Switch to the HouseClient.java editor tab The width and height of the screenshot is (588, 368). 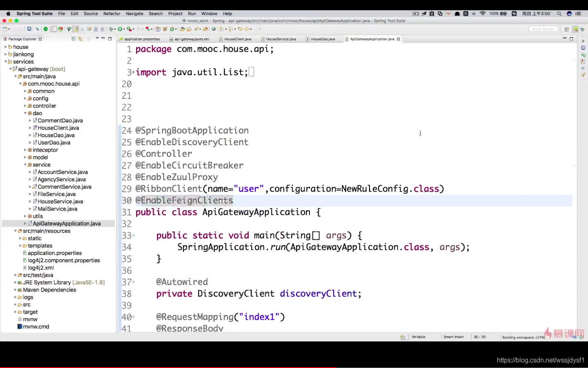click(x=238, y=39)
